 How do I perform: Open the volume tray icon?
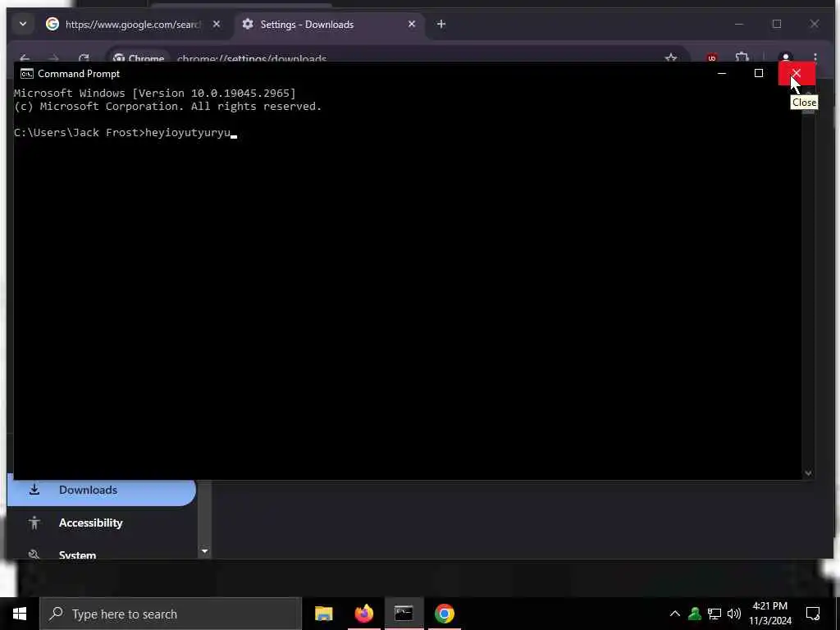pos(734,614)
